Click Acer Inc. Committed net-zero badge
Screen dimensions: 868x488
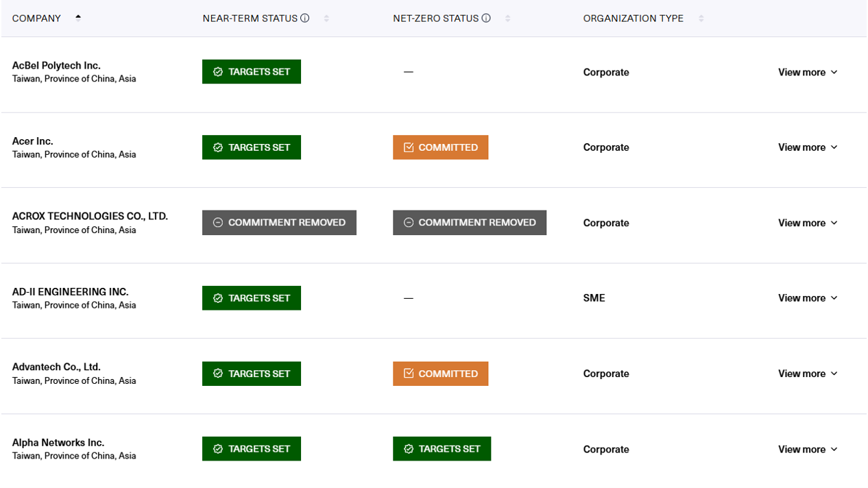(440, 147)
